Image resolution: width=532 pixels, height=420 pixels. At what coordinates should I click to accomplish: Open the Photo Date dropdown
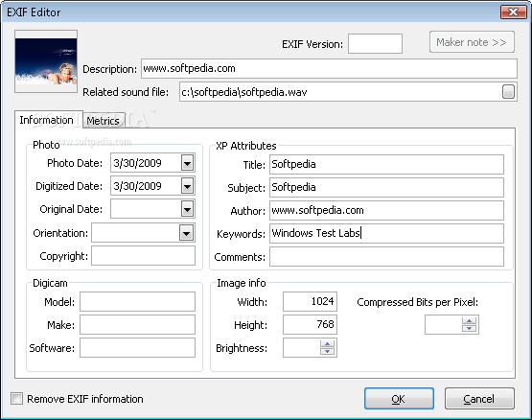click(187, 163)
